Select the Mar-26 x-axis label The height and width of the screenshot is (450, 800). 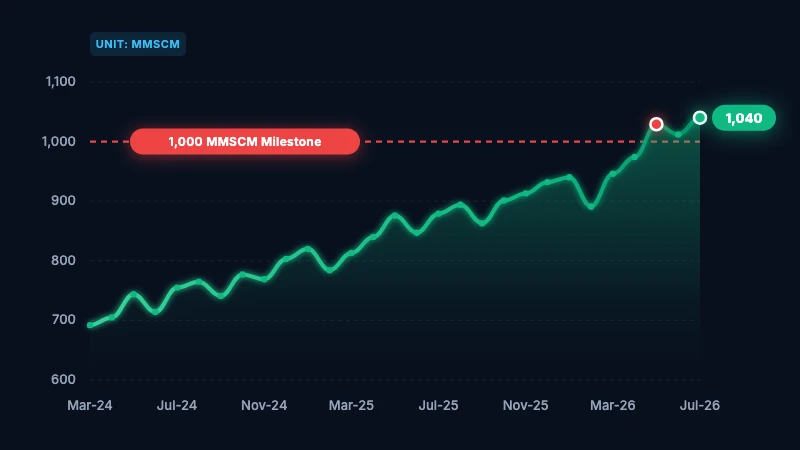(613, 406)
